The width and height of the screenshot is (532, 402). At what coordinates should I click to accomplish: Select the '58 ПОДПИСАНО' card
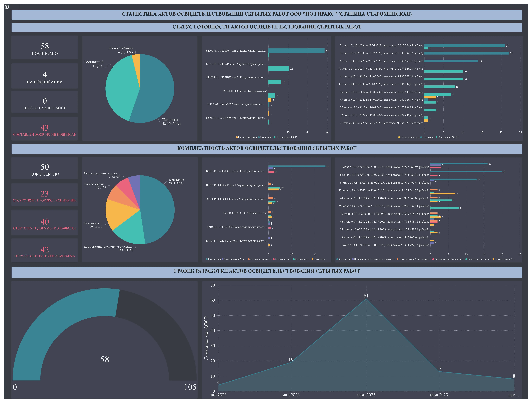point(45,48)
